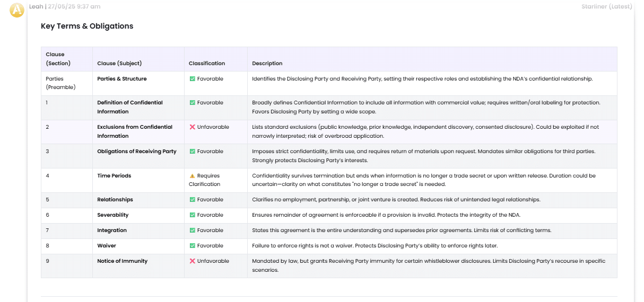The image size is (644, 302).
Task: Click Favorable text in the Waiver row
Action: (x=210, y=246)
